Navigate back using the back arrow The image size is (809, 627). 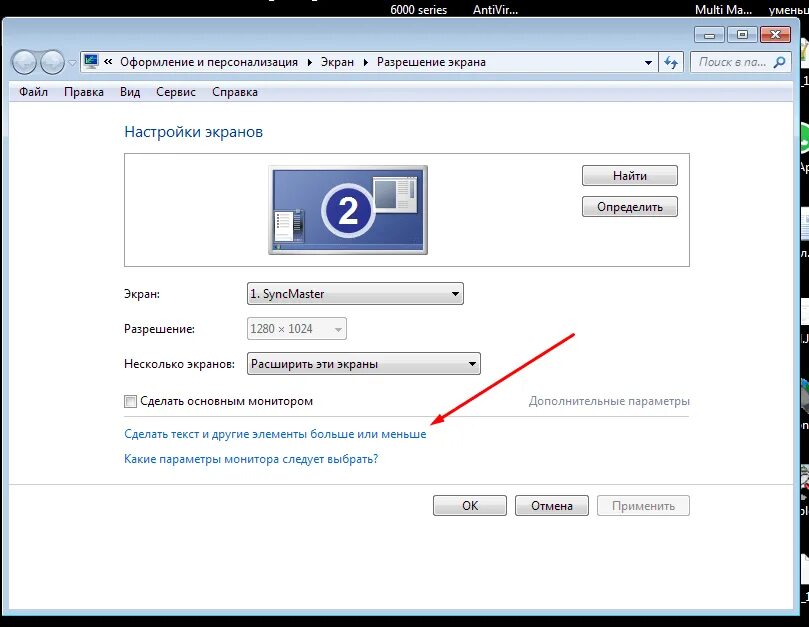[x=24, y=62]
